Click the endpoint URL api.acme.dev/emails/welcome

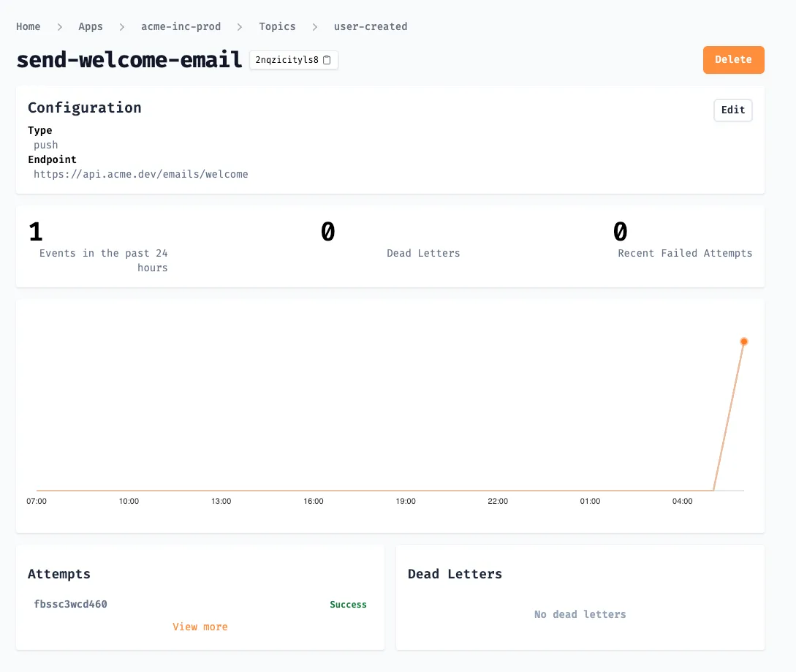(x=140, y=174)
